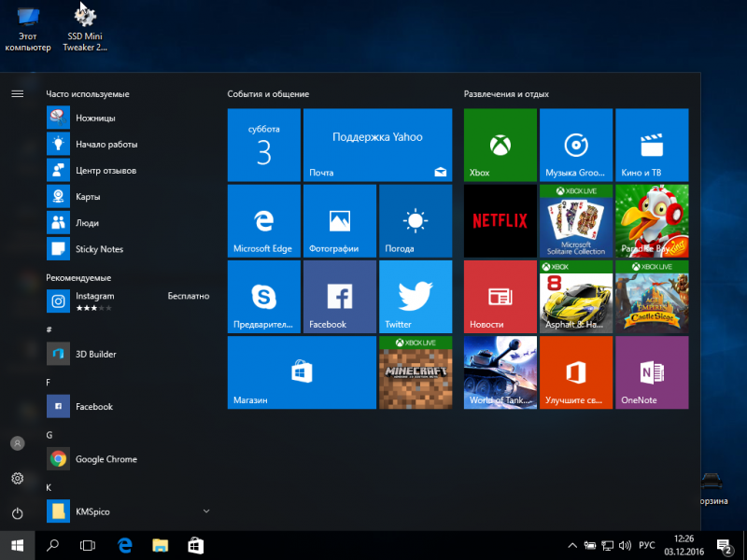Open the Почта mail tile
Image resolution: width=747 pixels, height=560 pixels.
click(x=378, y=145)
